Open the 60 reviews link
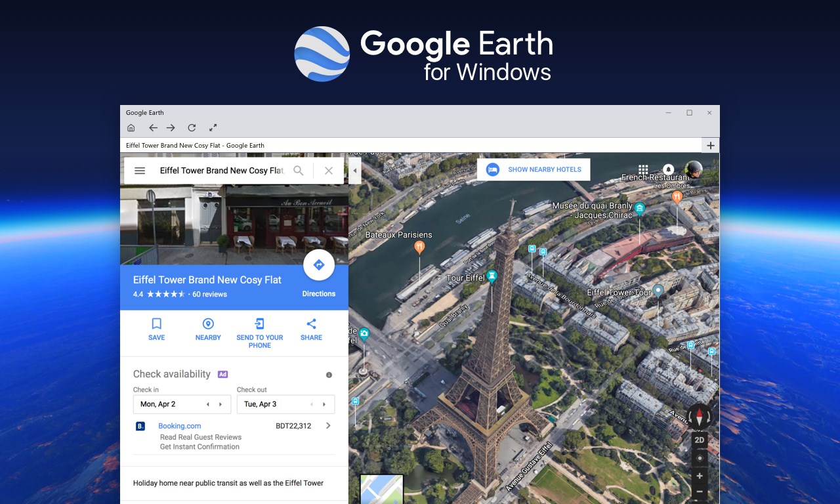The height and width of the screenshot is (504, 840). 210,294
